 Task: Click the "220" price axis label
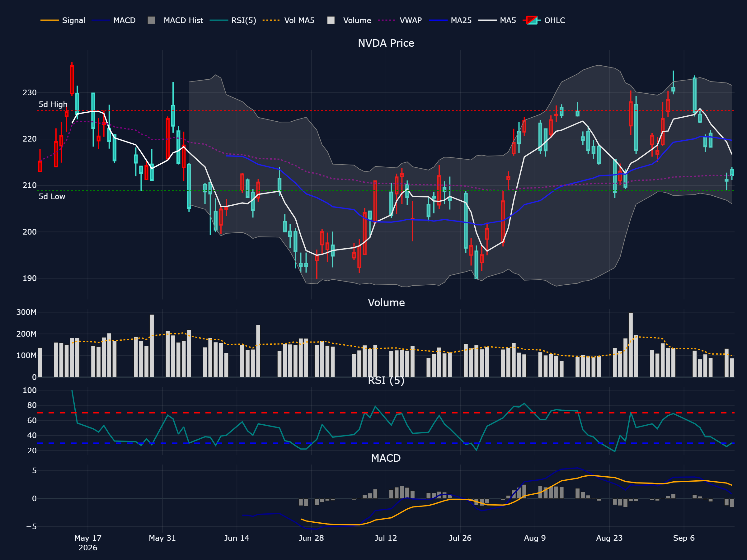30,139
